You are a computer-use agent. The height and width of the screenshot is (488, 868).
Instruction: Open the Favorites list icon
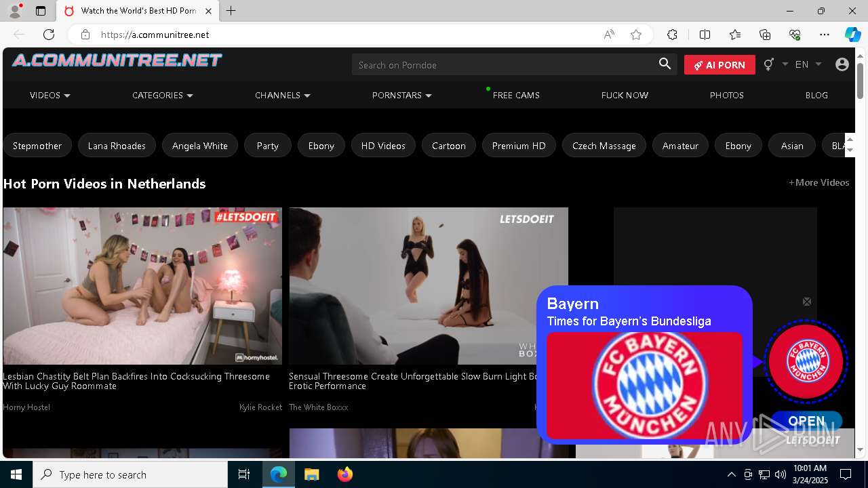735,35
